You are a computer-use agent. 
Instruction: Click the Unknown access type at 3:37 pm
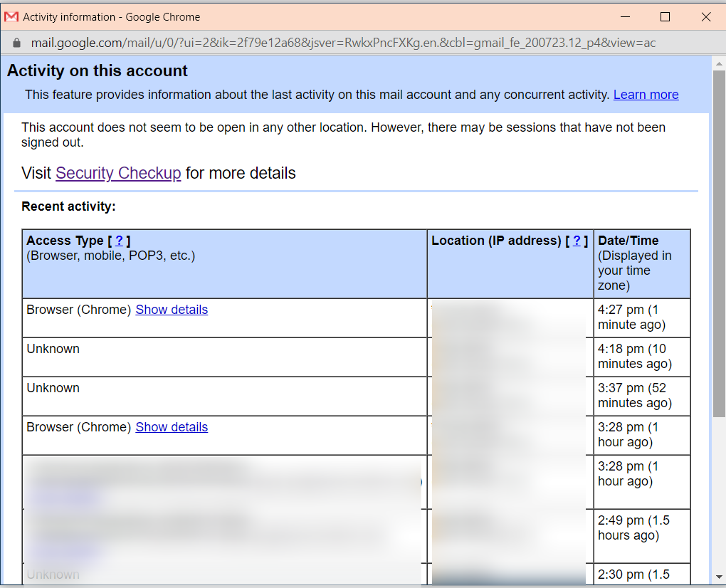coord(53,388)
